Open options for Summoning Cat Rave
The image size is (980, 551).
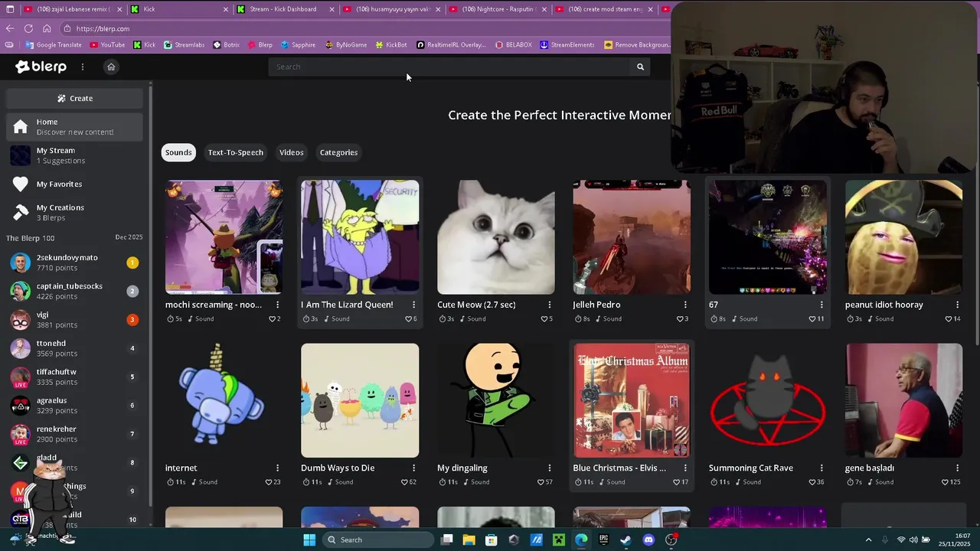pyautogui.click(x=822, y=468)
